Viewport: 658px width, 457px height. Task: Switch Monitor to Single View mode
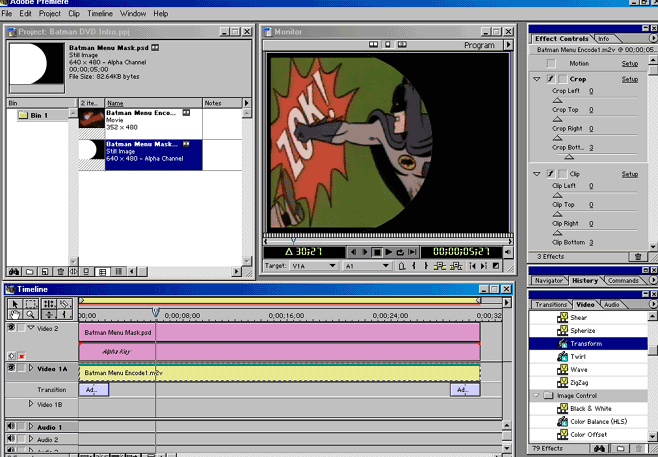[388, 44]
